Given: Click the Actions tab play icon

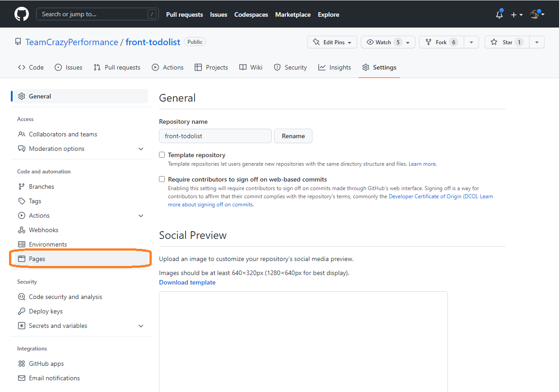Looking at the screenshot, I should (155, 67).
